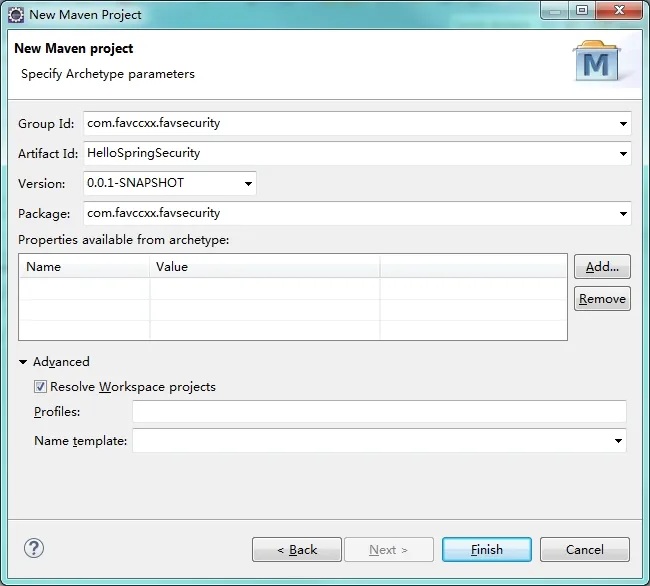Click the 'Properties available from archetype:' label

(124, 240)
